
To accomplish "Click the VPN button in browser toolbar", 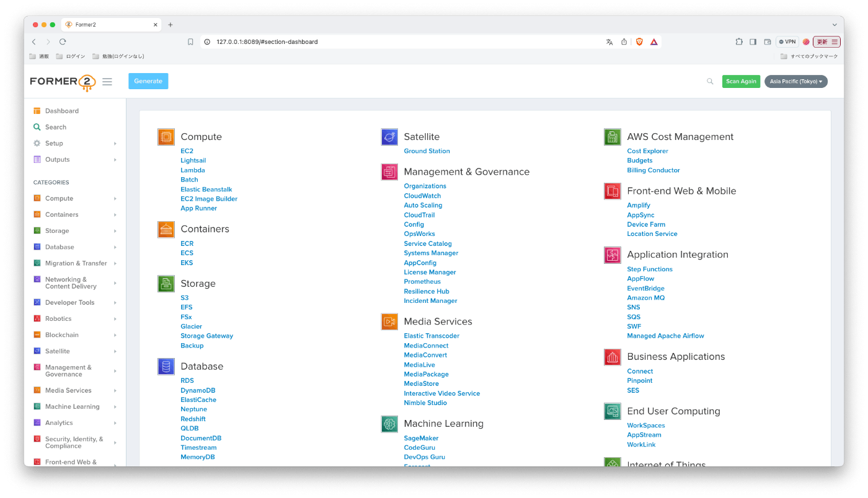I will point(787,42).
